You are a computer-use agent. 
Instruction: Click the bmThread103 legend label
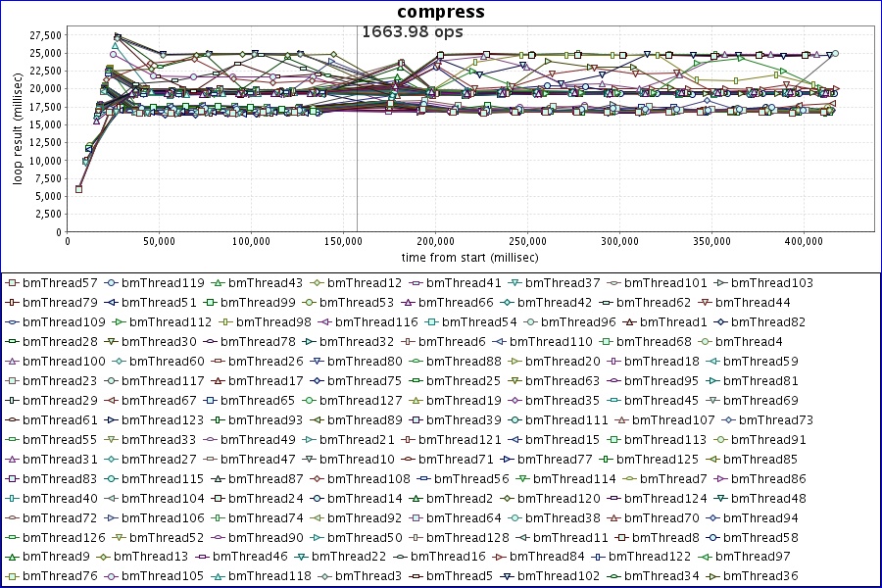pos(771,283)
